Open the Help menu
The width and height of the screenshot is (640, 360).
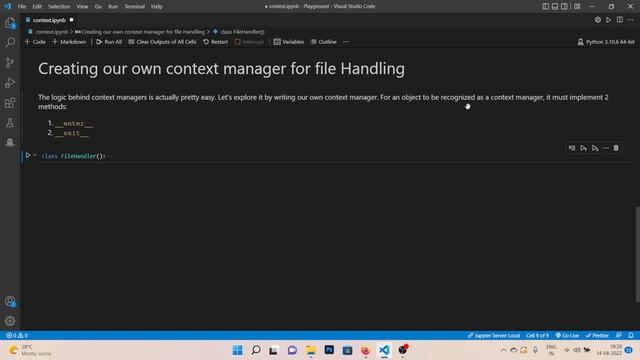coord(157,7)
